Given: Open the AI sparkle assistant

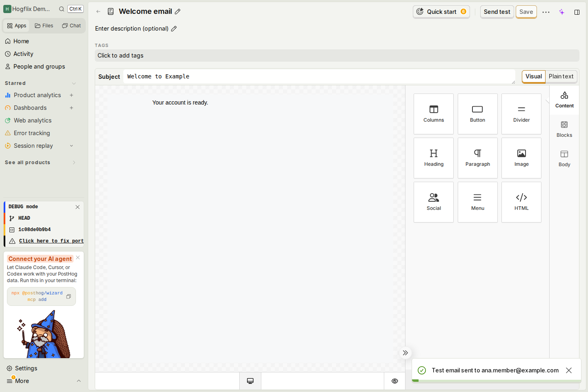Looking at the screenshot, I should click(562, 12).
